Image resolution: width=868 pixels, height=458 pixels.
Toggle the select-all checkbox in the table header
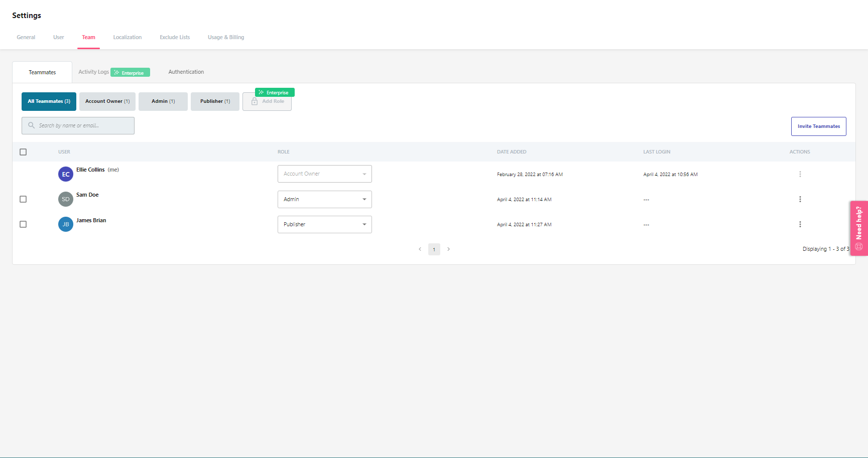coord(23,151)
